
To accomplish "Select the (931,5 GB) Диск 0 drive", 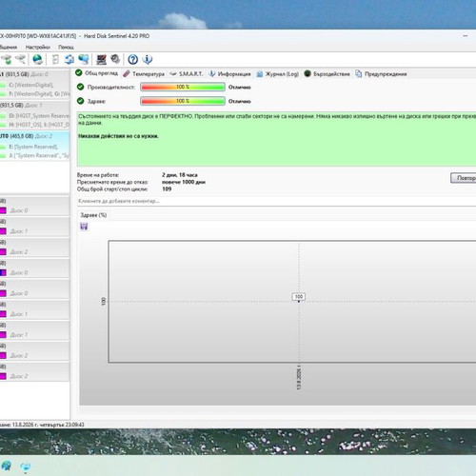I will click(34, 74).
